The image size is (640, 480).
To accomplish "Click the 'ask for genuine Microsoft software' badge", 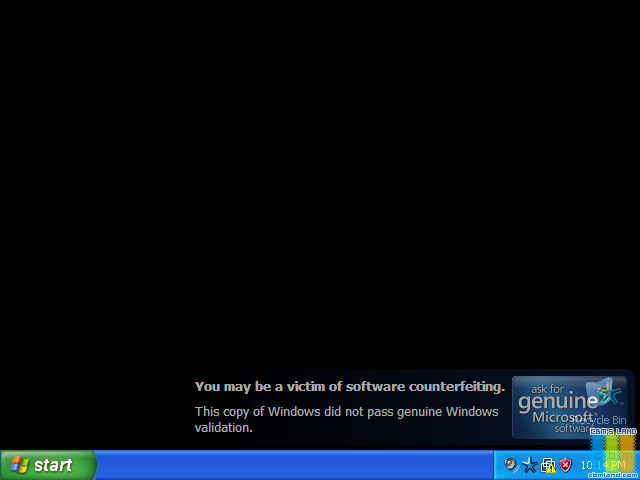I will click(x=569, y=407).
